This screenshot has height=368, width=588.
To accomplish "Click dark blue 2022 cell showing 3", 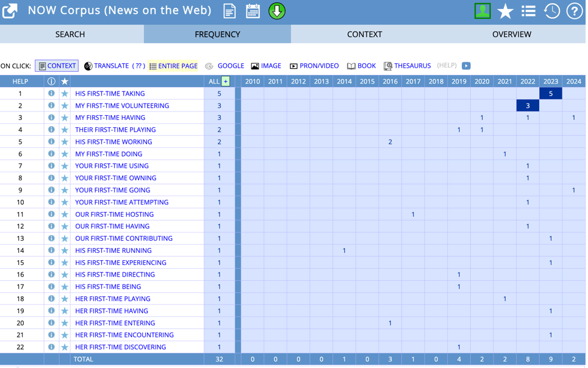I will tap(528, 105).
